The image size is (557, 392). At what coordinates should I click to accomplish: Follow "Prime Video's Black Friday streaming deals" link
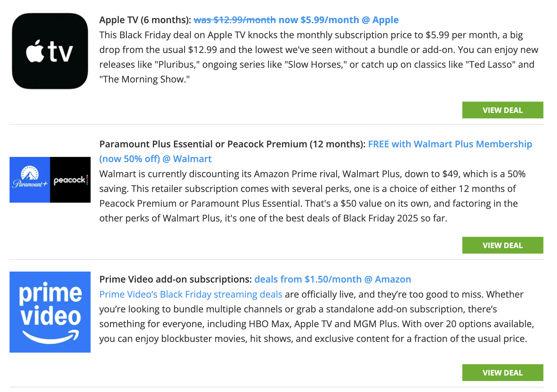click(x=190, y=294)
